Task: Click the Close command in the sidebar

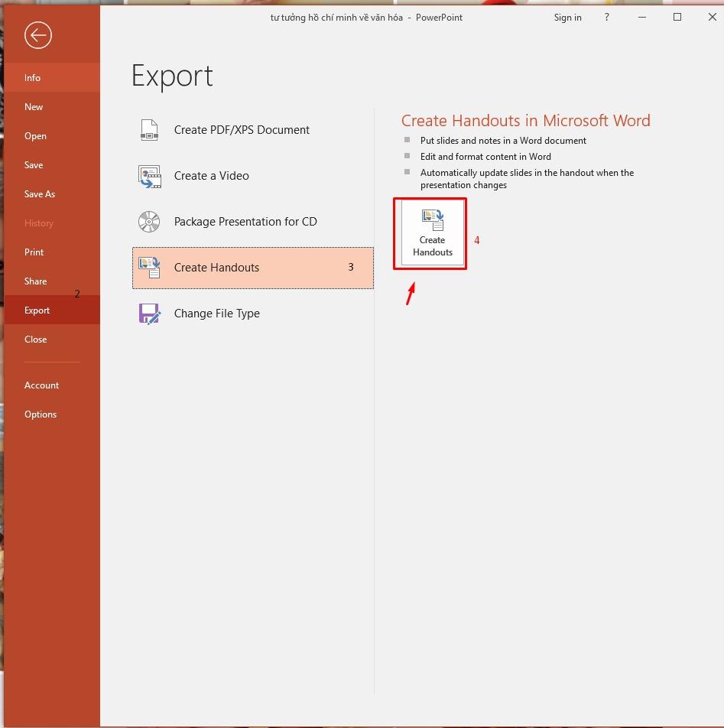Action: click(x=35, y=339)
